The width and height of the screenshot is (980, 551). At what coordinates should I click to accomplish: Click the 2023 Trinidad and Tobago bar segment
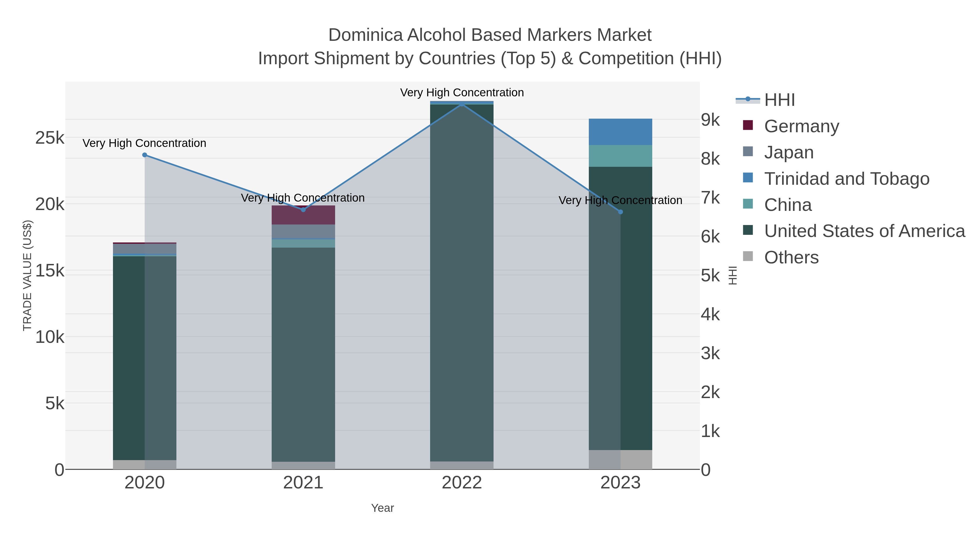(620, 132)
